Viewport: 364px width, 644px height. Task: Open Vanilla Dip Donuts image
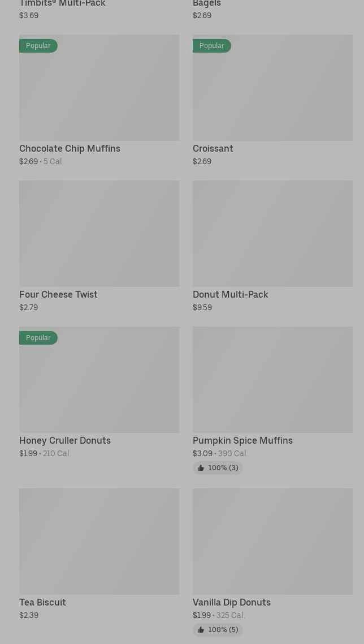click(272, 541)
